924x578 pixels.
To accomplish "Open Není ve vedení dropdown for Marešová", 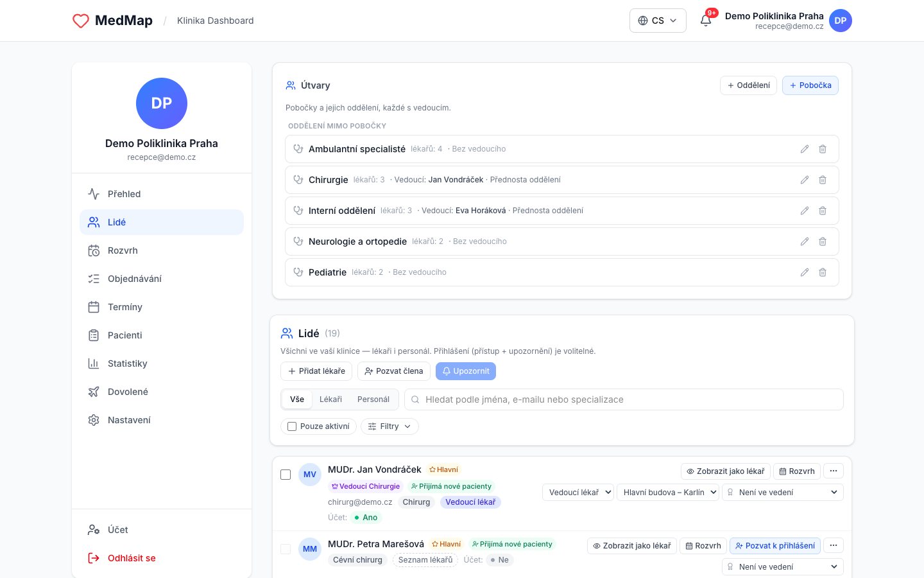I will coord(783,567).
